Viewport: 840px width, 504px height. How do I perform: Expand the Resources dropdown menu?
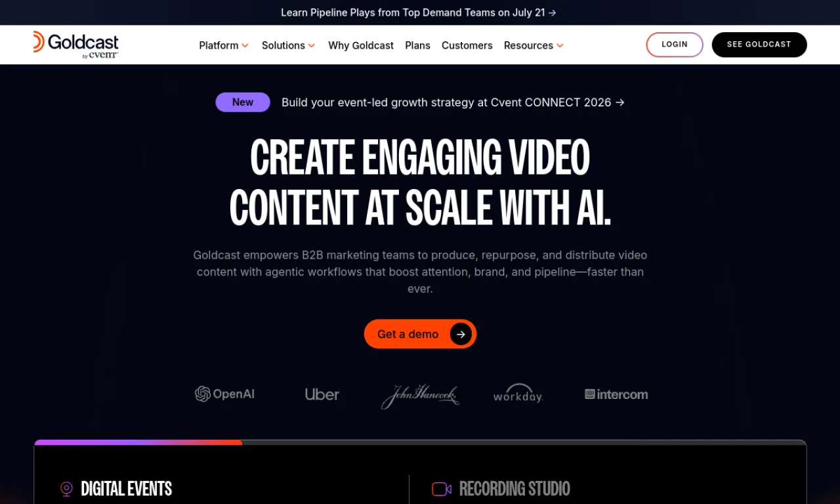click(534, 45)
